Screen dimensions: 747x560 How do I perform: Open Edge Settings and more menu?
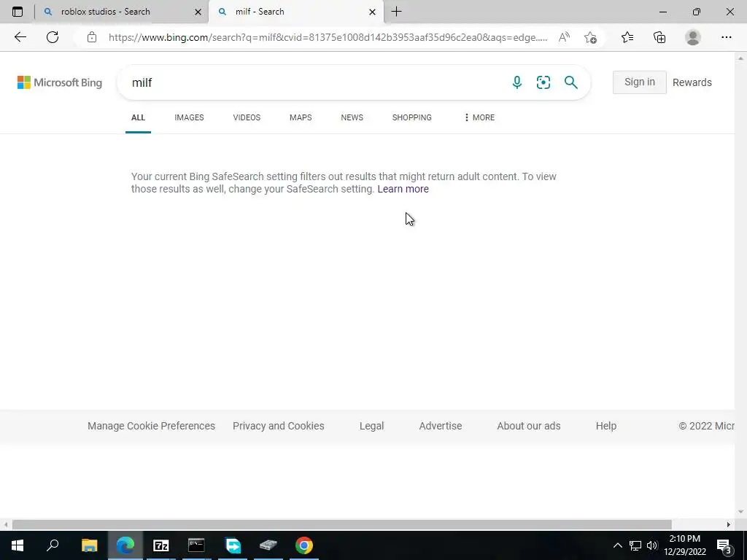(x=726, y=37)
